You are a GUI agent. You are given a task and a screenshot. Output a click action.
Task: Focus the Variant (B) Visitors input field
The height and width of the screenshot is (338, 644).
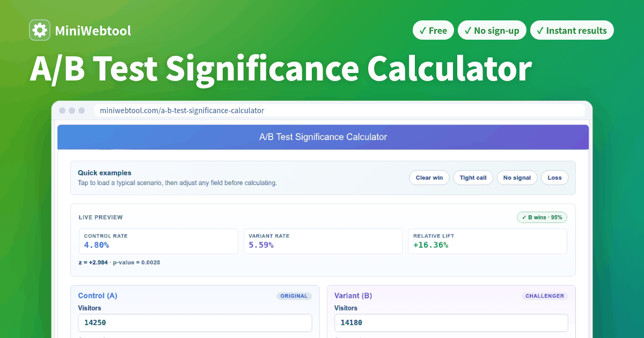point(451,323)
